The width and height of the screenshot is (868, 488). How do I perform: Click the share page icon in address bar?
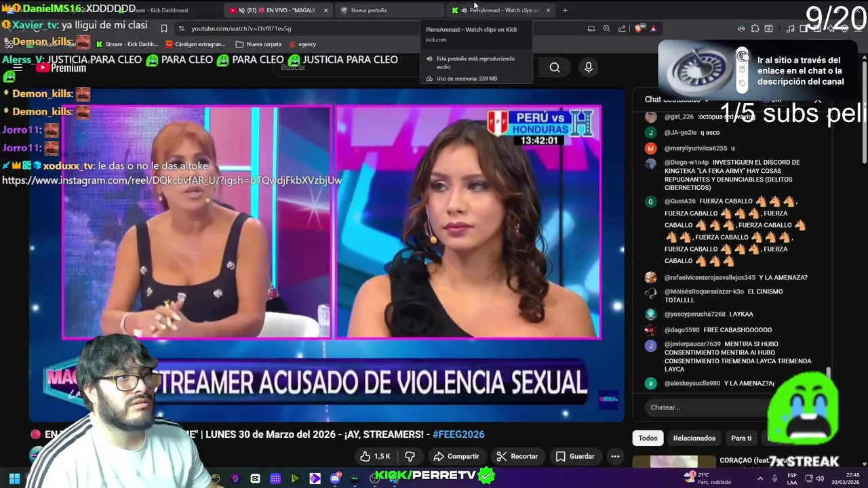tap(622, 28)
